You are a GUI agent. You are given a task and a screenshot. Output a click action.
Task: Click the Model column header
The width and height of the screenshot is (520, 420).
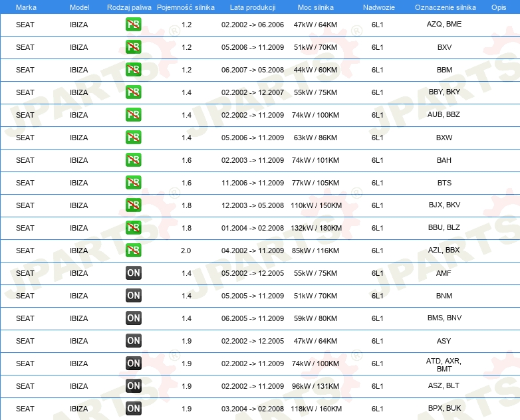click(79, 7)
